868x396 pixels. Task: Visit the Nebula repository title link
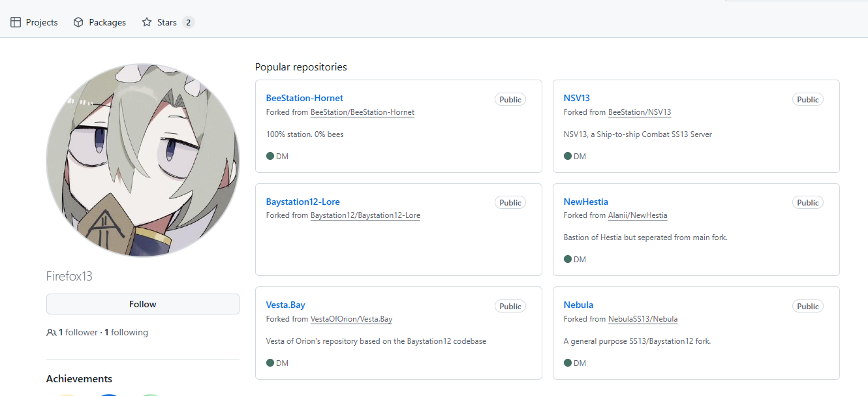click(578, 305)
